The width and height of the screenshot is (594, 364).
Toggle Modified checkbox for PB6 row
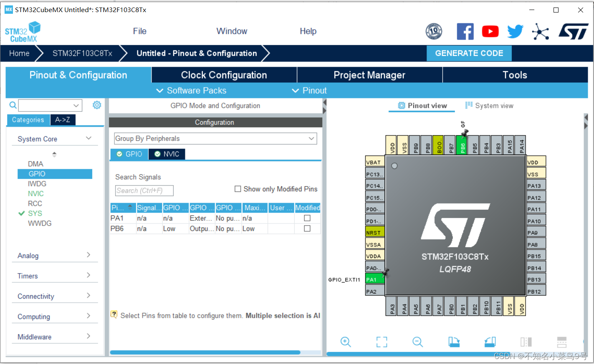pyautogui.click(x=307, y=228)
